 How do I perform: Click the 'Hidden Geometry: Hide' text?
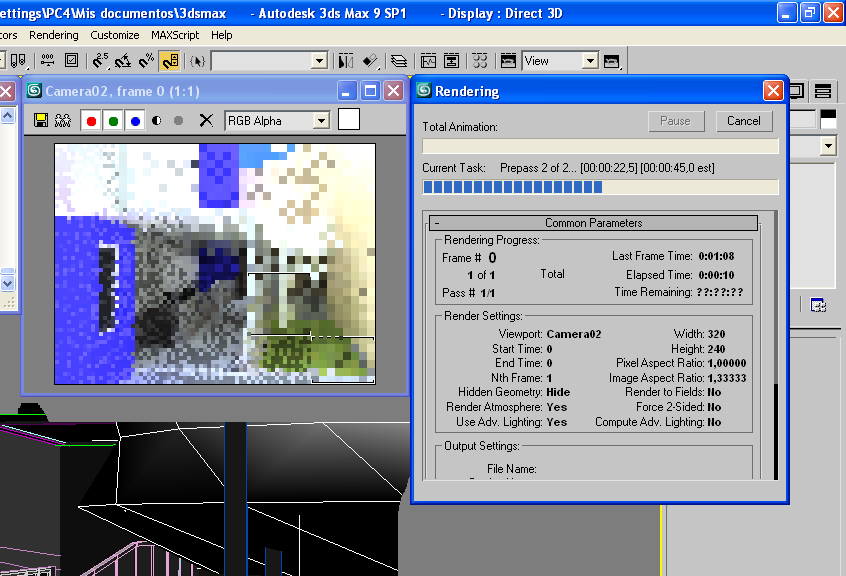point(514,392)
